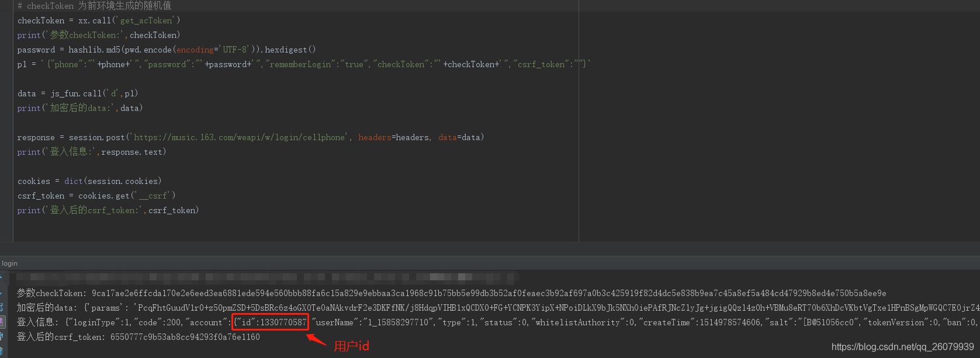Click the line "print('加密后的data:',data)"
980x358 pixels.
click(80, 108)
